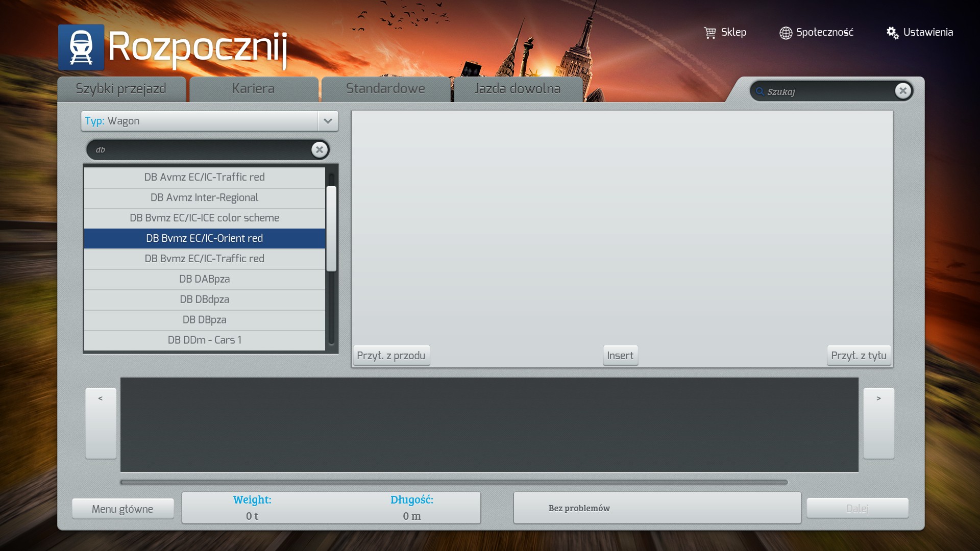The height and width of the screenshot is (551, 980).
Task: Return via Menu główne button
Action: (122, 509)
